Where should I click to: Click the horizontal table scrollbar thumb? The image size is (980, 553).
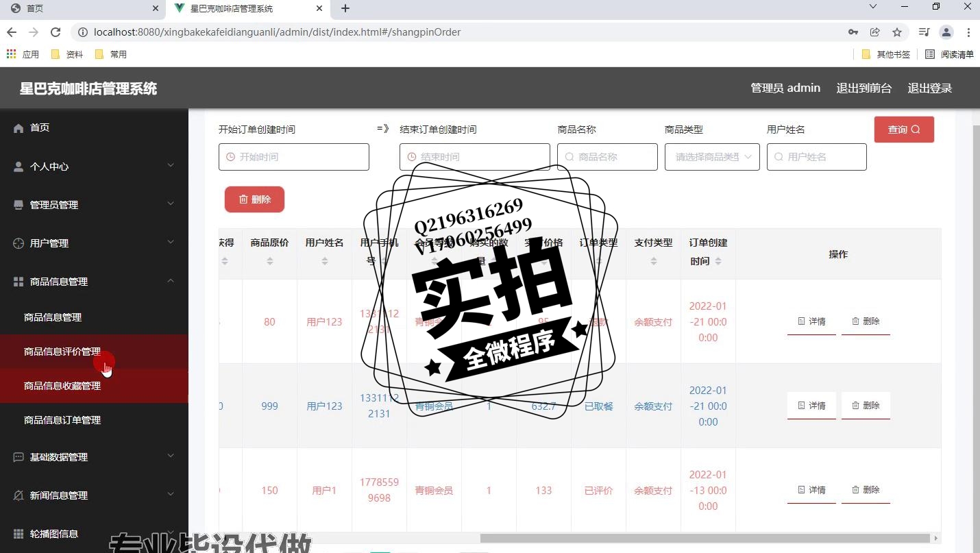(x=705, y=538)
